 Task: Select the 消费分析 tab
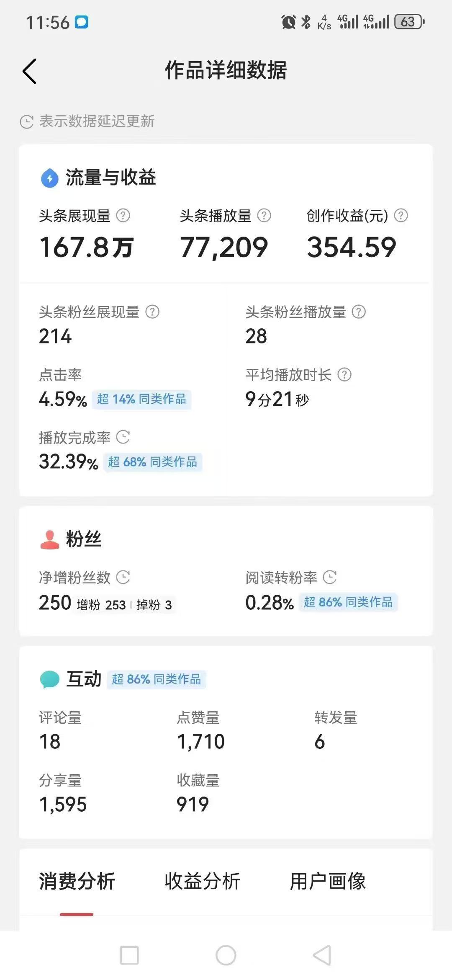click(77, 881)
